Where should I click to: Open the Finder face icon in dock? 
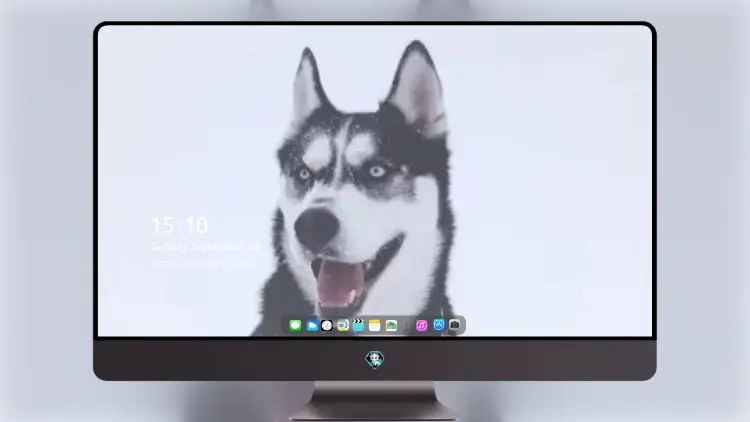coord(342,326)
